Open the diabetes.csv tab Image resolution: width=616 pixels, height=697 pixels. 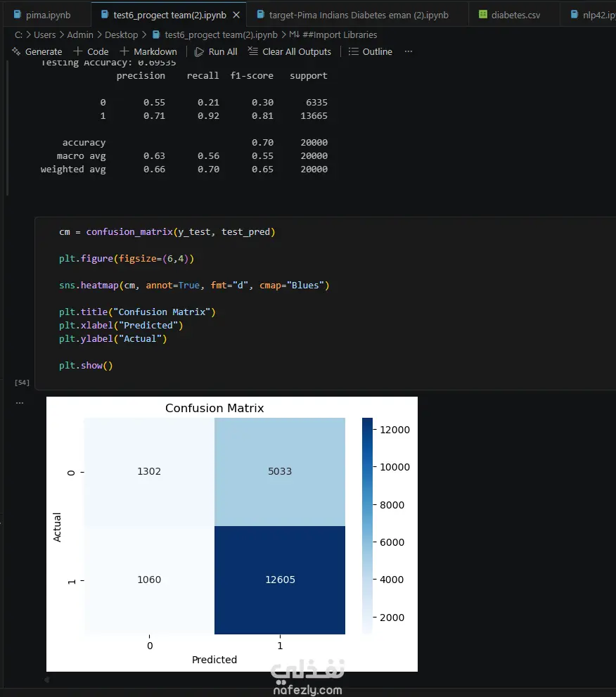(515, 15)
